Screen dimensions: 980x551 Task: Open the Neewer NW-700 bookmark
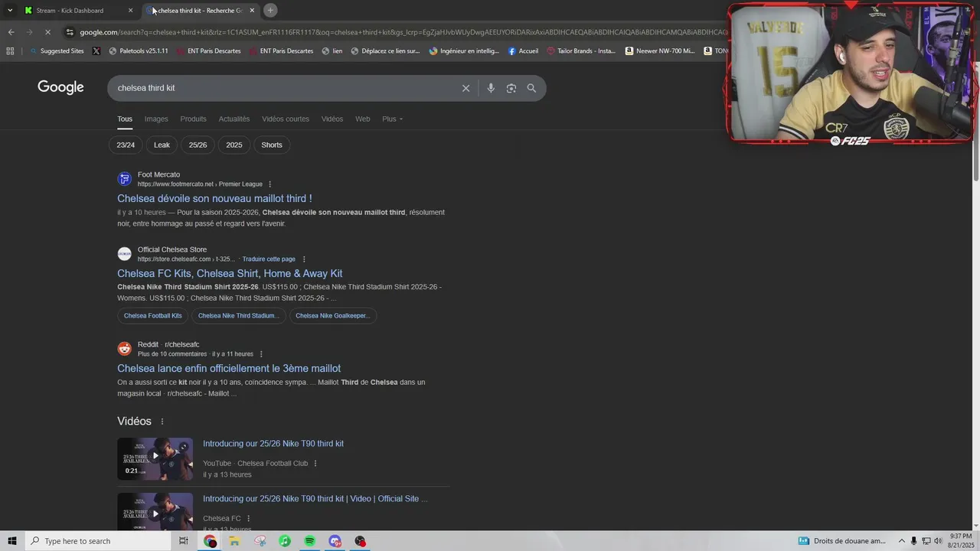click(660, 51)
